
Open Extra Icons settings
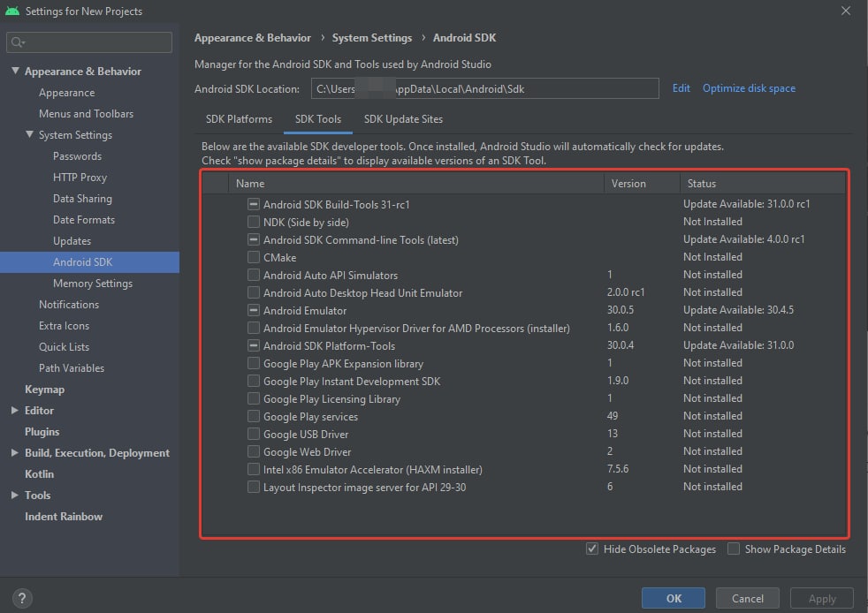(x=64, y=325)
